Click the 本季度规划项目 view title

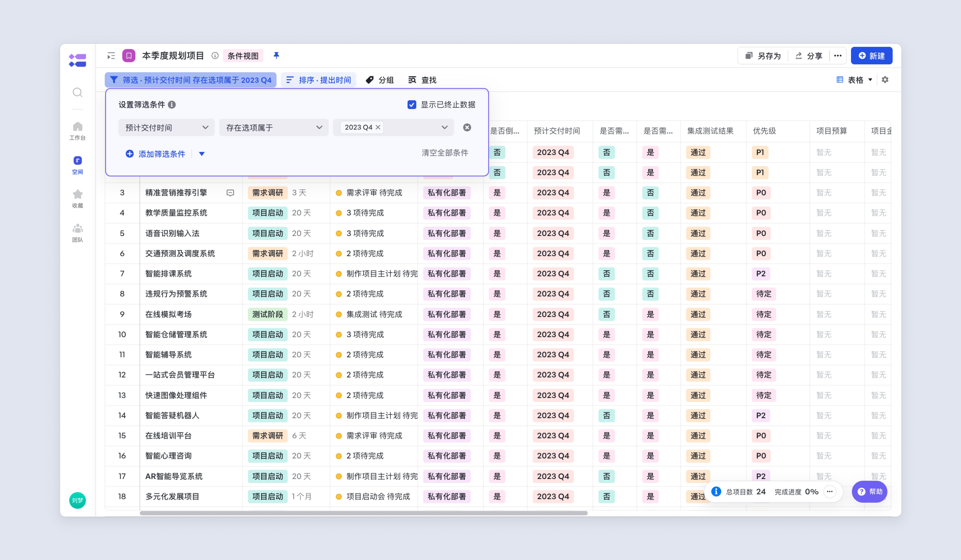[x=173, y=56]
